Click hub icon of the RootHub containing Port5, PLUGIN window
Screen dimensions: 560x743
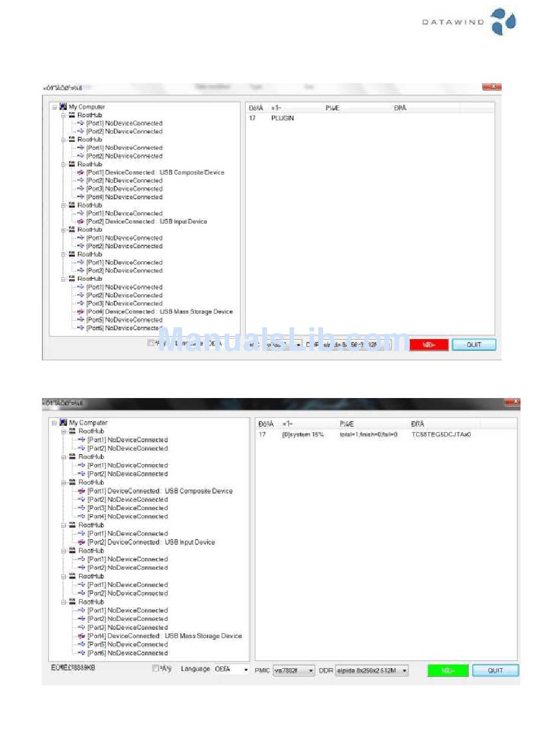coord(72,278)
